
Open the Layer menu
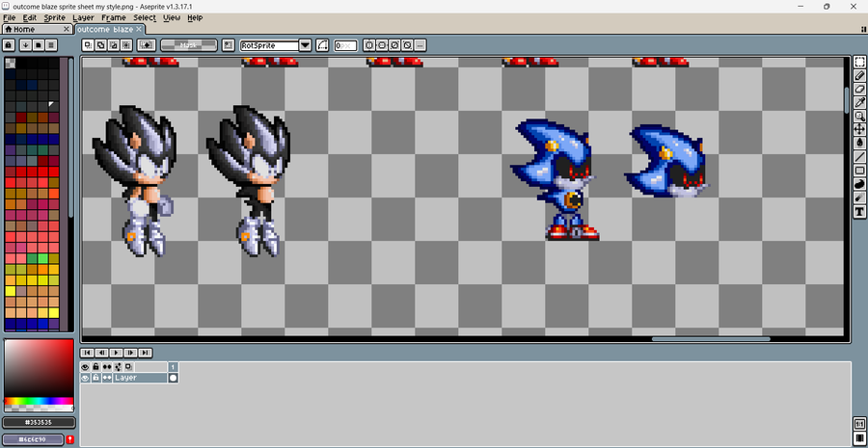click(x=84, y=17)
